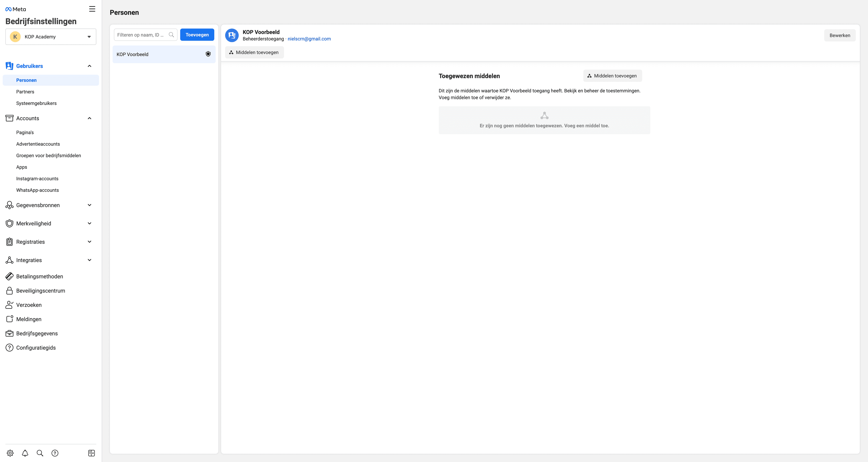The image size is (868, 462).
Task: Open settings gear icon at sidebar bottom
Action: [x=10, y=453]
